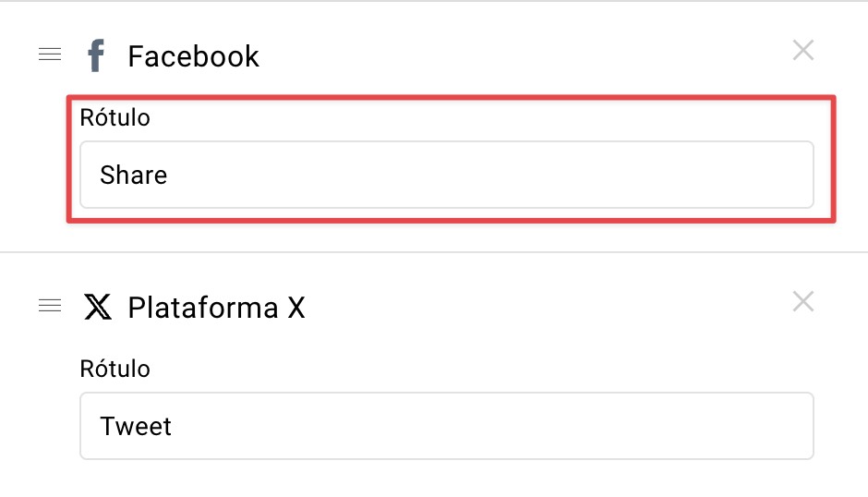Image resolution: width=868 pixels, height=497 pixels.
Task: Click the red highlight border around Rótulo
Action: point(452,98)
